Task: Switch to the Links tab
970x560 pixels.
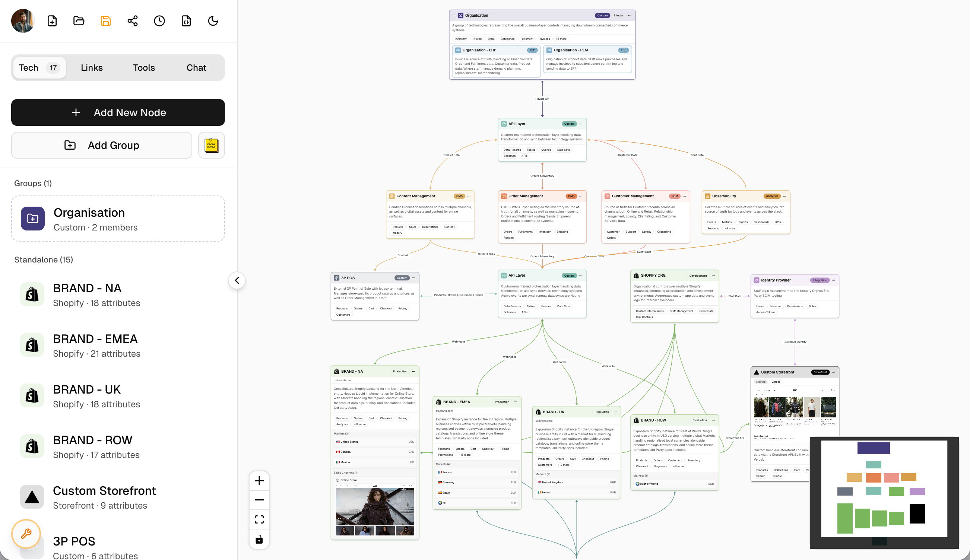Action: [92, 68]
